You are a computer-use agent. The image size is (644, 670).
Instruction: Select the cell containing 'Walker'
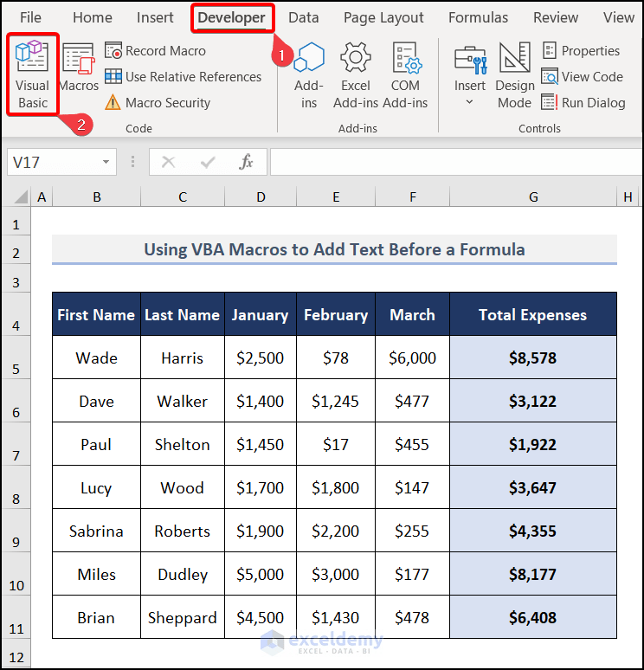pos(183,401)
